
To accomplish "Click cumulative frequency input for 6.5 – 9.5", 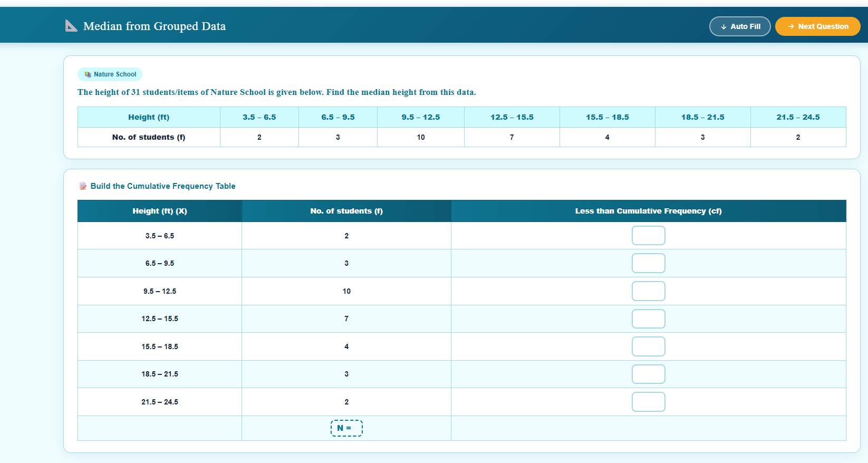I will tap(648, 263).
